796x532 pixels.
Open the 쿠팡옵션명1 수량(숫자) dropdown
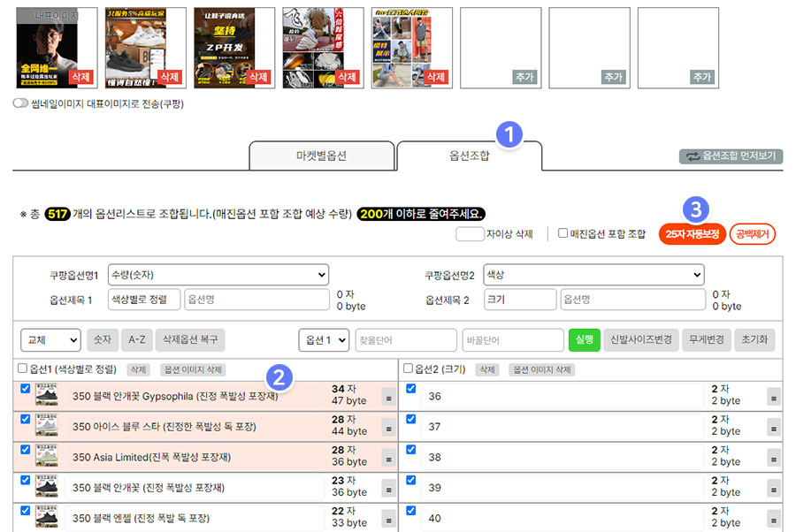point(218,275)
